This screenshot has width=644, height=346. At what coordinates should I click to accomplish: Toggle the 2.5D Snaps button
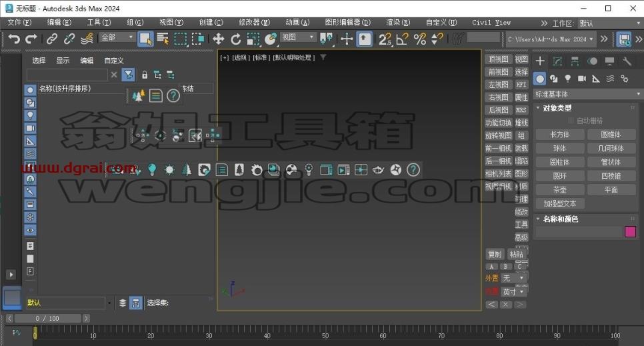pyautogui.click(x=385, y=39)
